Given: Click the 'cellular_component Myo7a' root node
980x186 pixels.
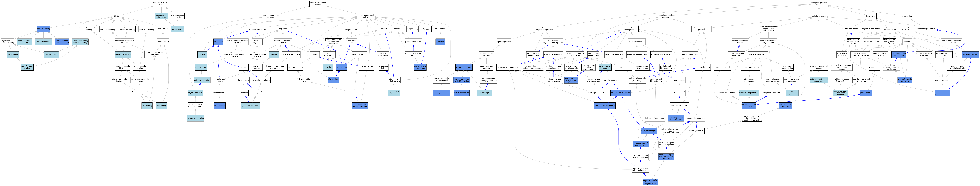Looking at the screenshot, I should tap(318, 4).
